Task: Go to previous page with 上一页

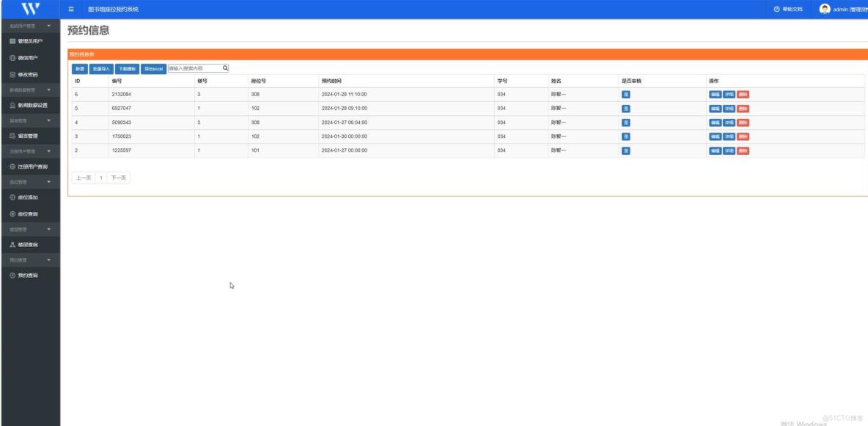Action: tap(83, 178)
